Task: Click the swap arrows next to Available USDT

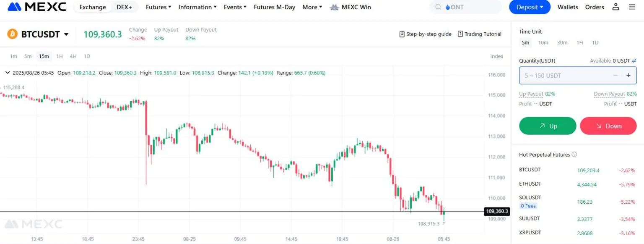Action: [634, 61]
